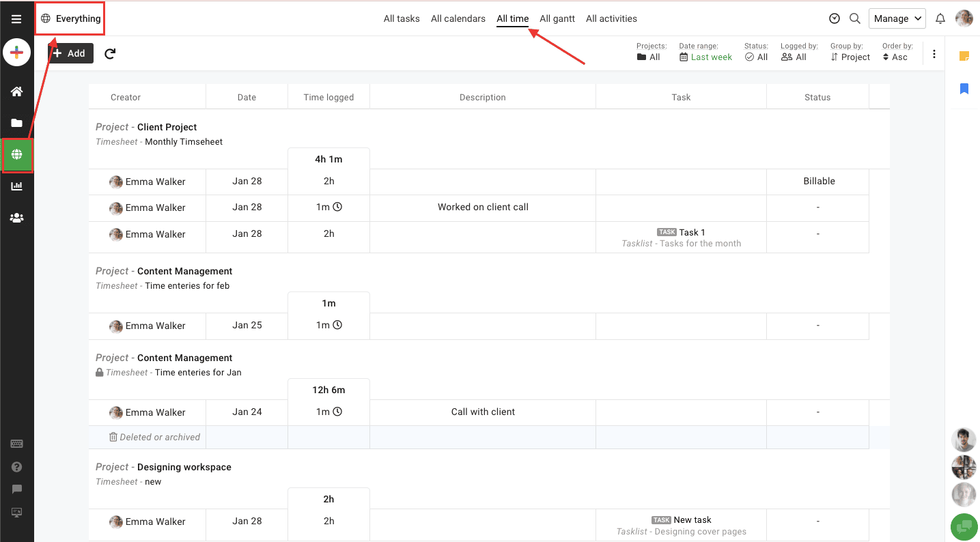Change the Group by Project dropdown

pos(850,57)
